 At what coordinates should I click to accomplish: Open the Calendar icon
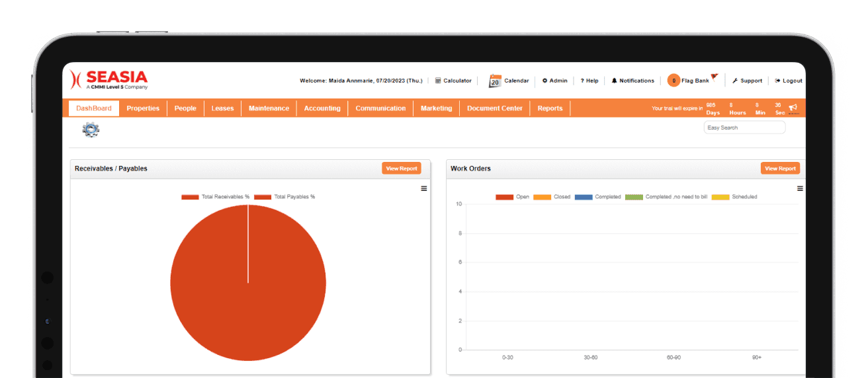(x=495, y=81)
